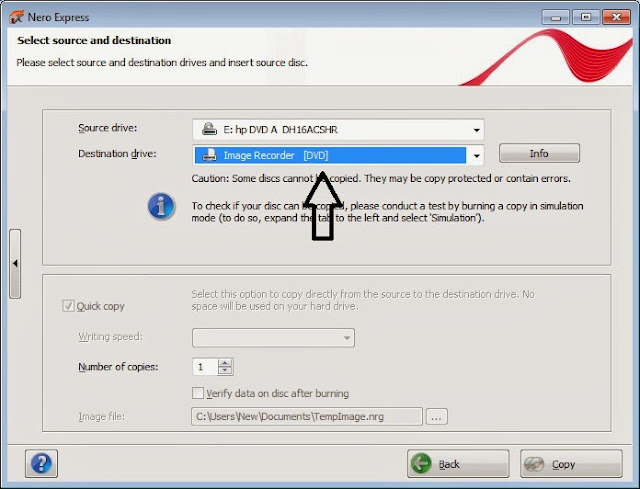Open the Writing speed combo box
Viewport: 640px width, 489px height.
[273, 338]
